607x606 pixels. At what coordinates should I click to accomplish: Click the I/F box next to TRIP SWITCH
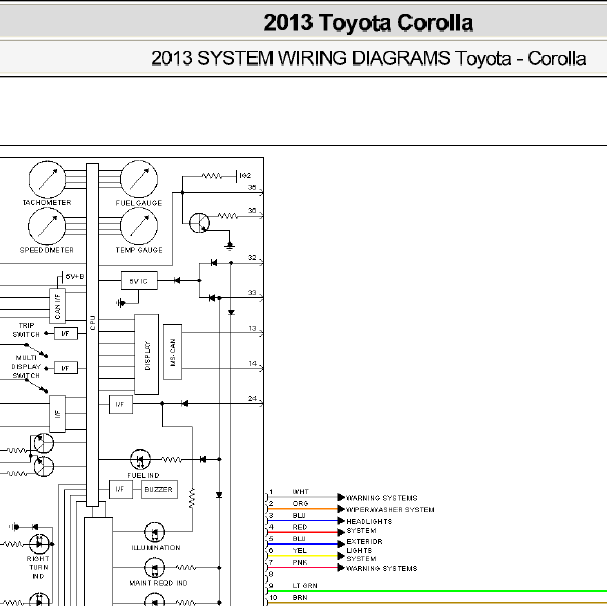pos(66,333)
